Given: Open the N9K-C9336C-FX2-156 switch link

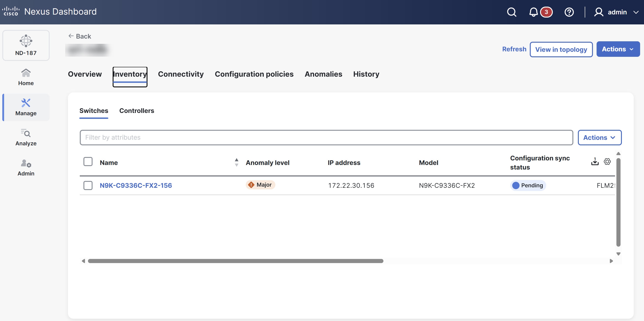Looking at the screenshot, I should (136, 185).
